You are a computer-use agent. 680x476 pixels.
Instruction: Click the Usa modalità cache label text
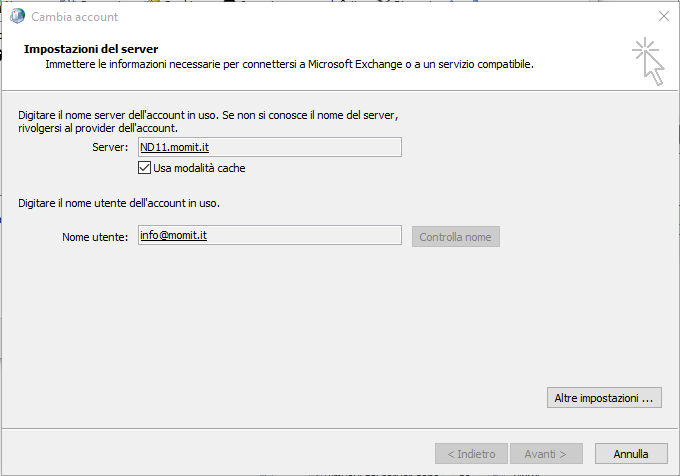pyautogui.click(x=199, y=168)
